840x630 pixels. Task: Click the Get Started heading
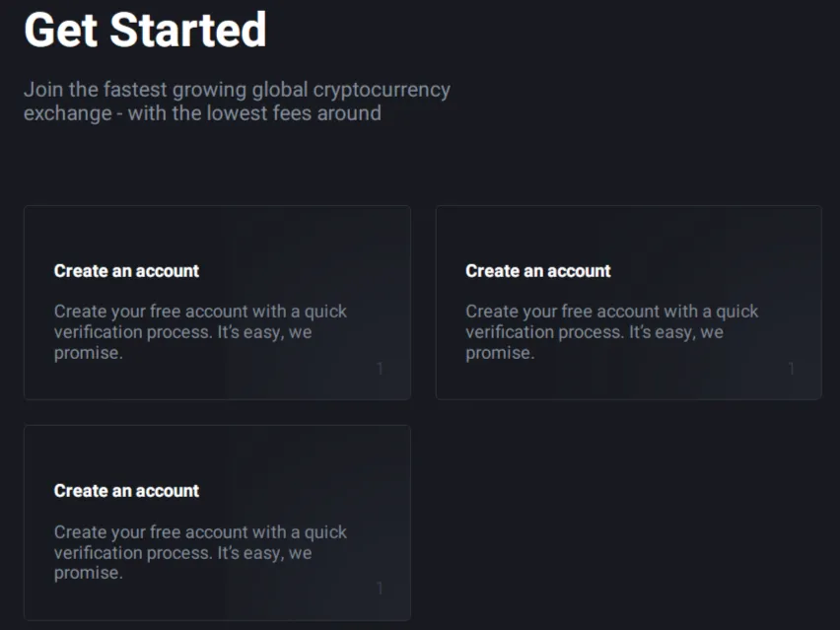click(x=145, y=30)
